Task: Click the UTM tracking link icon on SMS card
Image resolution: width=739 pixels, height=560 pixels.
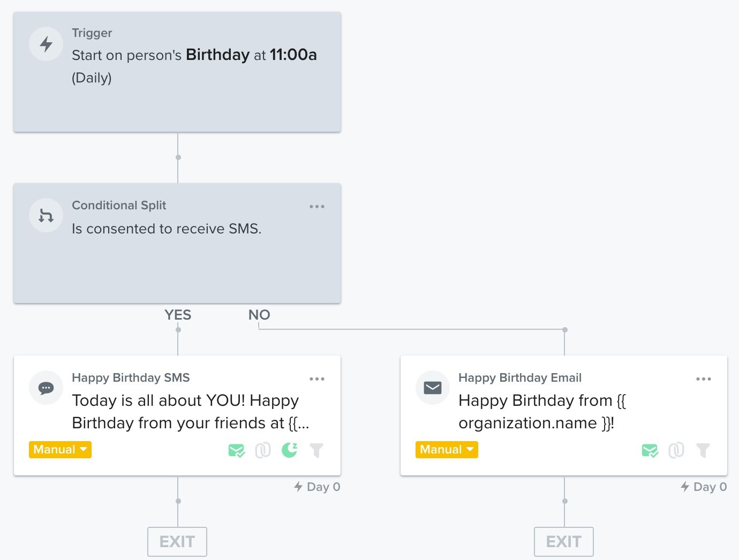Action: [263, 451]
